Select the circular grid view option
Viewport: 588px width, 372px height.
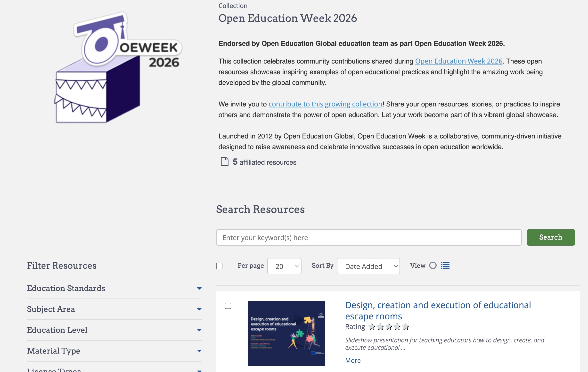click(x=433, y=266)
